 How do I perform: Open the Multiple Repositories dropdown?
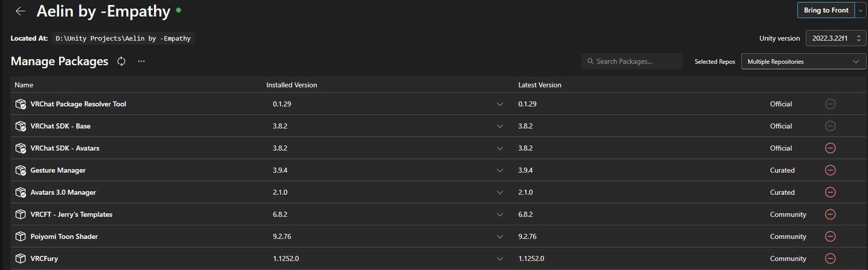click(x=803, y=61)
